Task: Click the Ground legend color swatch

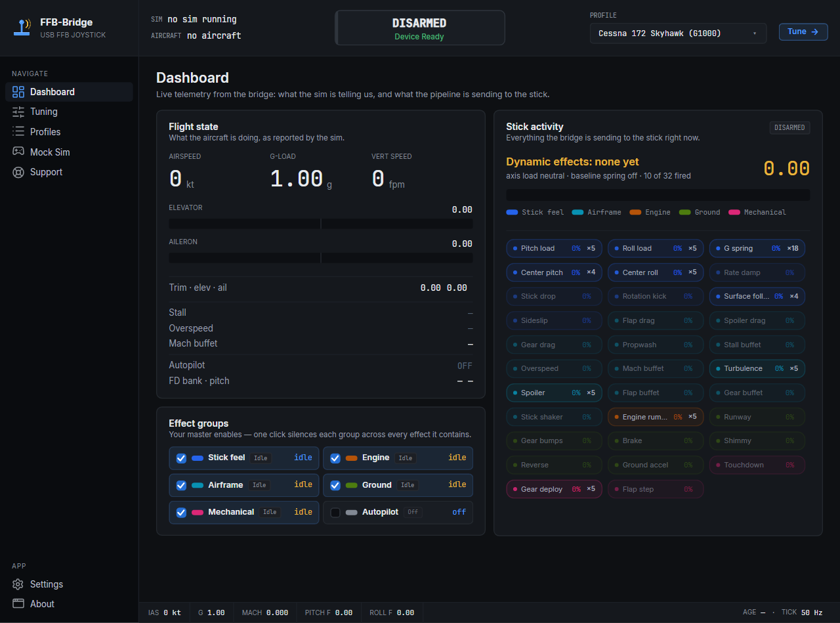Action: point(685,212)
